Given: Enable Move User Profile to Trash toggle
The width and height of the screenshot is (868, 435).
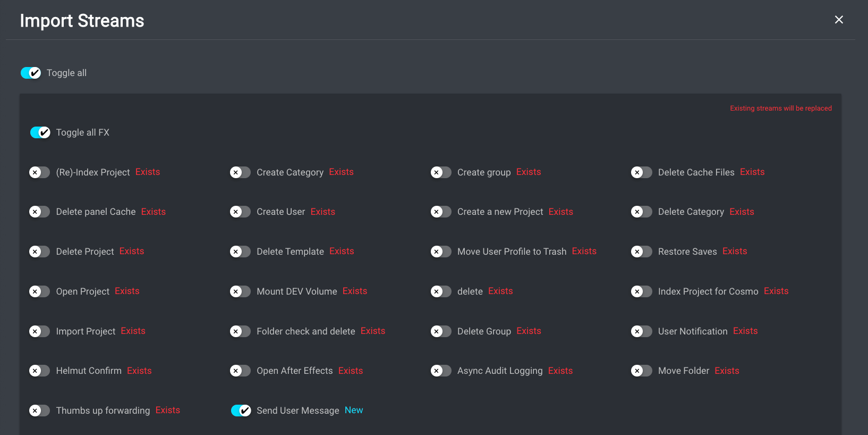Looking at the screenshot, I should click(x=441, y=252).
